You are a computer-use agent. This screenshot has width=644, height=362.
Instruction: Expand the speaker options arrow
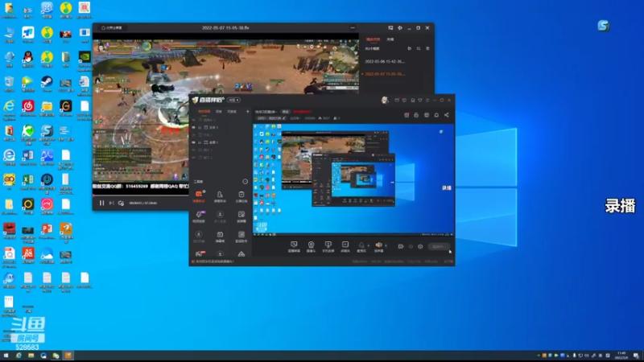click(386, 246)
